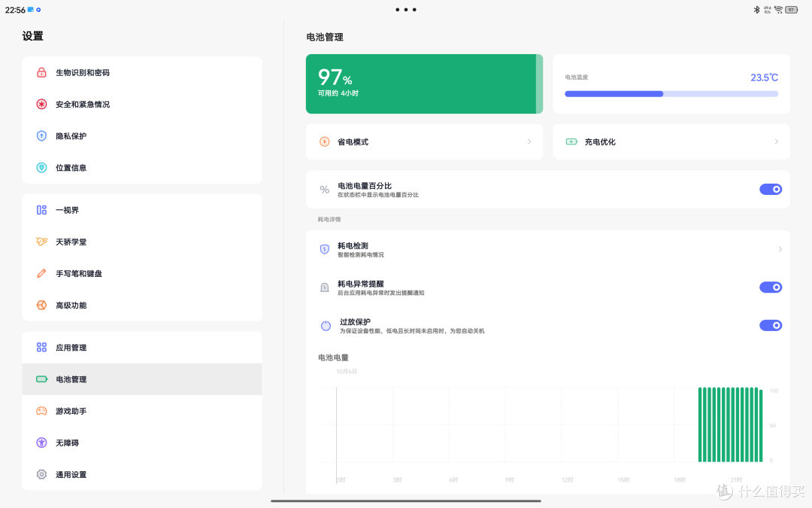812x508 pixels.
Task: Select 隐私保护 in the sidebar
Action: [142, 135]
